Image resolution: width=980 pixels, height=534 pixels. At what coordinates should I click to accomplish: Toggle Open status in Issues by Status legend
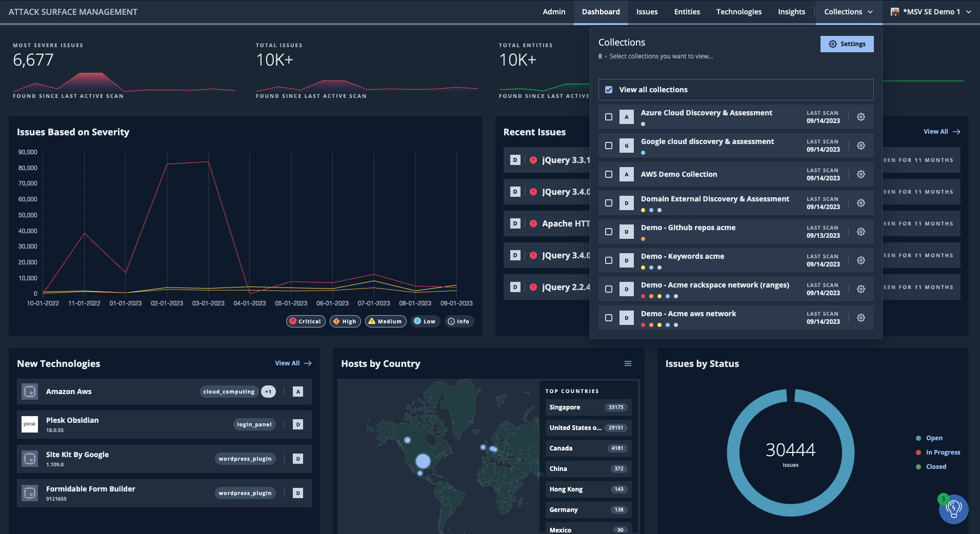929,438
